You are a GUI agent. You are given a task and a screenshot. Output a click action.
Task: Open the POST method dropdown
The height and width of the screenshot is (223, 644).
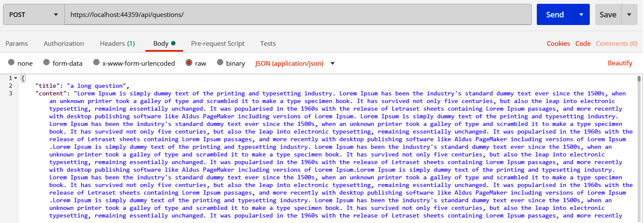pos(33,15)
